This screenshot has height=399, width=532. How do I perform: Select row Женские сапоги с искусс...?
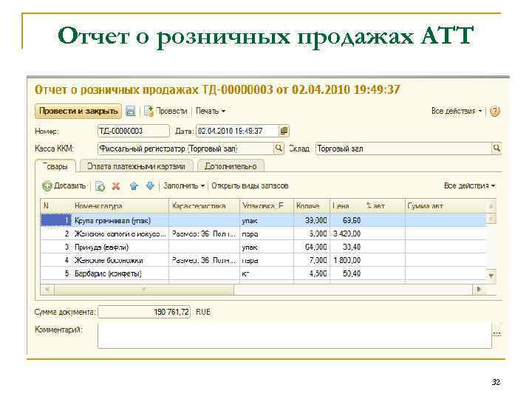click(x=263, y=233)
